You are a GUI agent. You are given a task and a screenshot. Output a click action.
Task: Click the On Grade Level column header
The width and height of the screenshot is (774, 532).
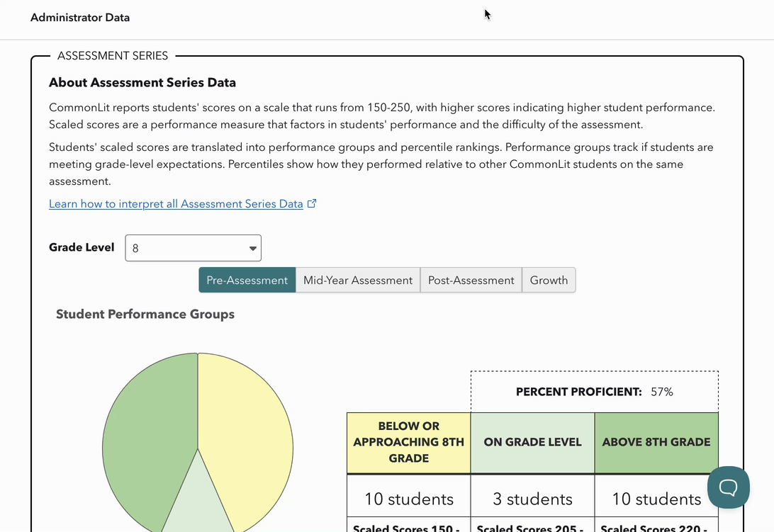point(532,442)
